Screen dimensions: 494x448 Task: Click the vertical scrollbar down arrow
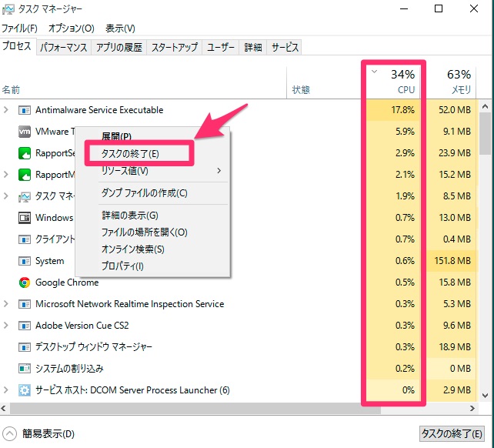[486, 395]
